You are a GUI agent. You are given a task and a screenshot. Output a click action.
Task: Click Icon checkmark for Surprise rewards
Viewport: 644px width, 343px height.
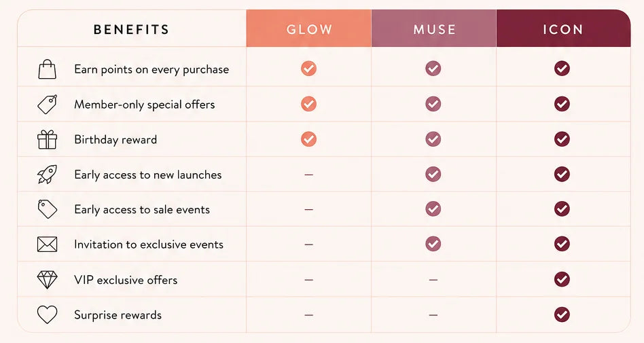(x=562, y=314)
